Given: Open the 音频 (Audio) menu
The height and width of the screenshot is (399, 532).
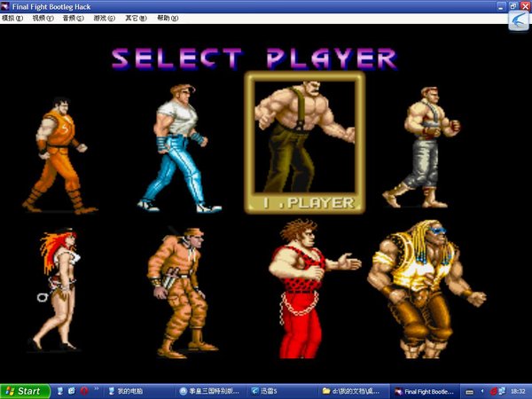Looking at the screenshot, I should coord(74,19).
